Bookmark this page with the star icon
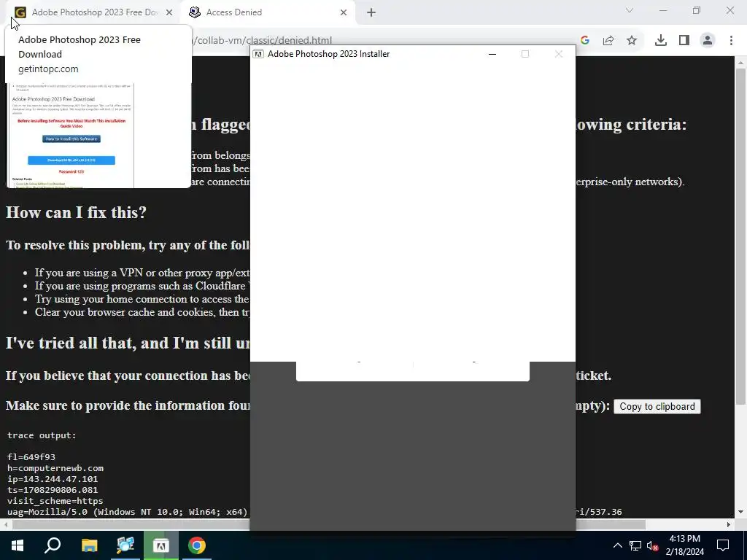 click(x=632, y=41)
